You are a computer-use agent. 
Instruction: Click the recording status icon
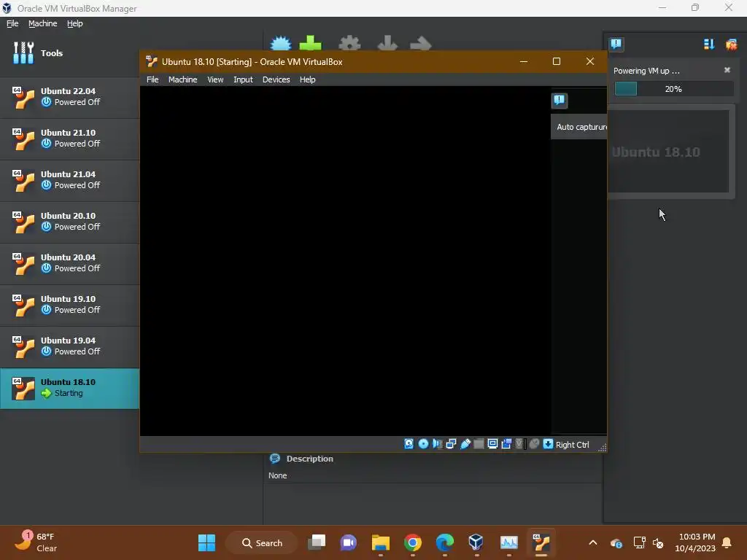506,444
